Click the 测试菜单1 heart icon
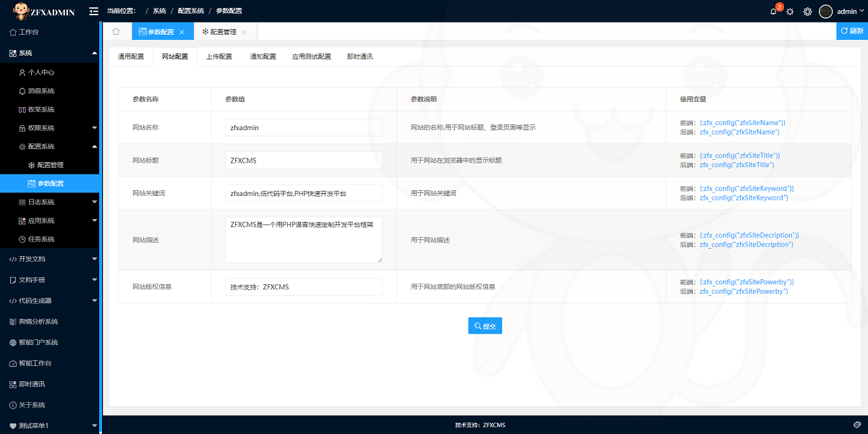 pyautogui.click(x=13, y=425)
